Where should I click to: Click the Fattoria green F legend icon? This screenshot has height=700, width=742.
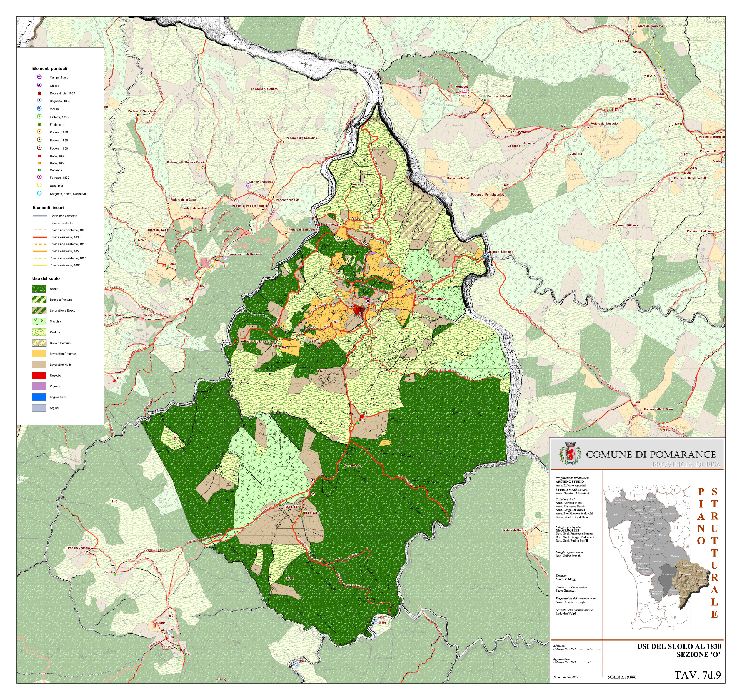click(39, 117)
